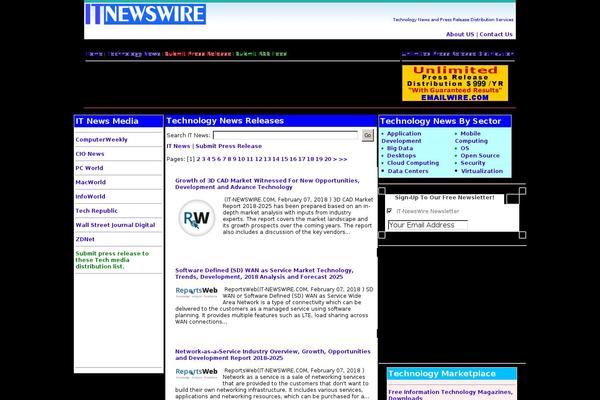The height and width of the screenshot is (400, 600).
Task: Open Free Information Technology Magazines link
Action: pyautogui.click(x=450, y=395)
